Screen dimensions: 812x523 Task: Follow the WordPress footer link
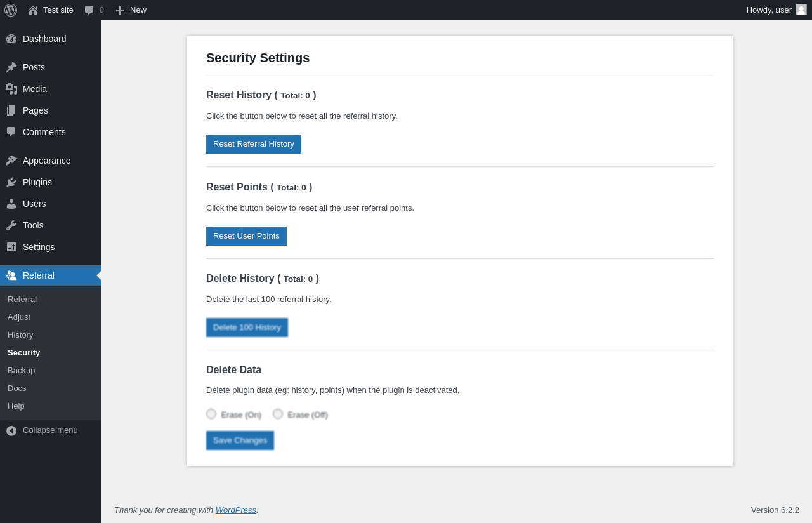click(236, 510)
